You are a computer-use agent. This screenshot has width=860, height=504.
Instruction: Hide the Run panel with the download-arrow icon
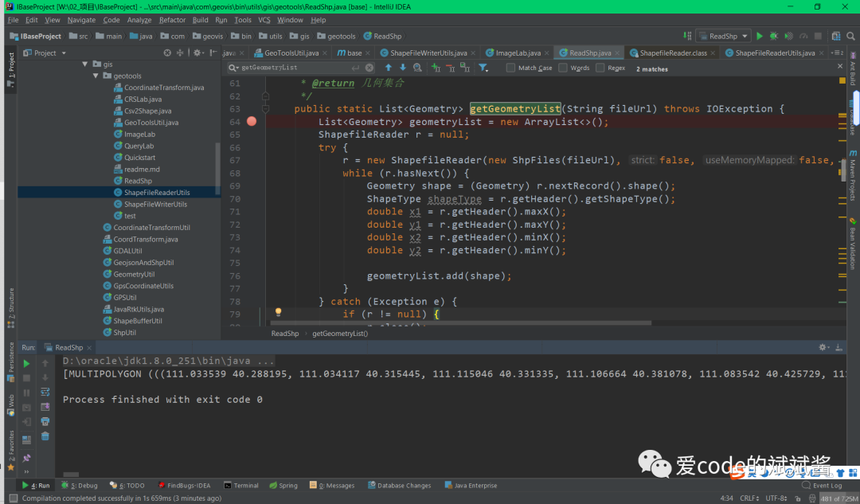(x=838, y=347)
